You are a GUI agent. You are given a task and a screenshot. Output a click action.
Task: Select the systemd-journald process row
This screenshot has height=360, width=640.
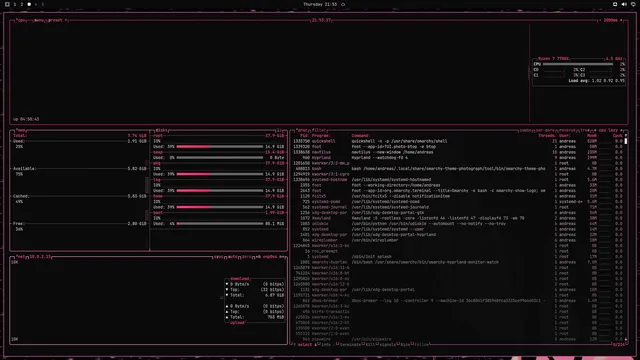pyautogui.click(x=458, y=207)
